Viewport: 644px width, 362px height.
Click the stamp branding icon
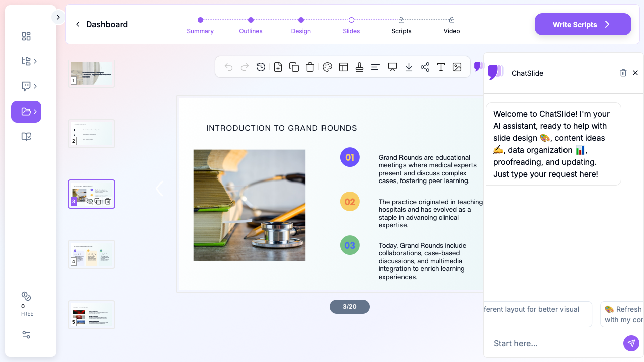359,67
